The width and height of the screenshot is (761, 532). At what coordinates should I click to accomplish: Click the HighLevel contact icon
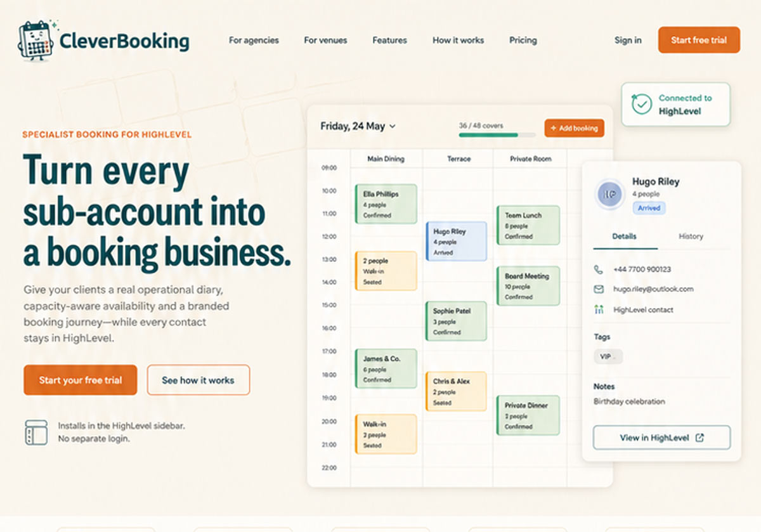598,310
